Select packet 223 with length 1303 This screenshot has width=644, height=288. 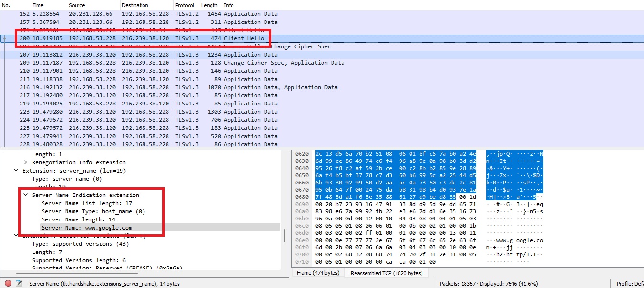coord(322,112)
